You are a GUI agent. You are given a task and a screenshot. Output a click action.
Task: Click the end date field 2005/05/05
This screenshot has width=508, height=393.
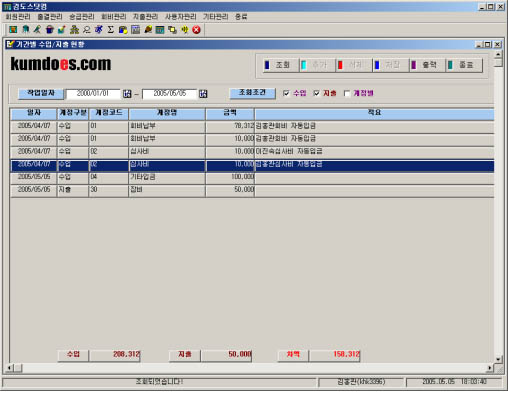pos(170,94)
